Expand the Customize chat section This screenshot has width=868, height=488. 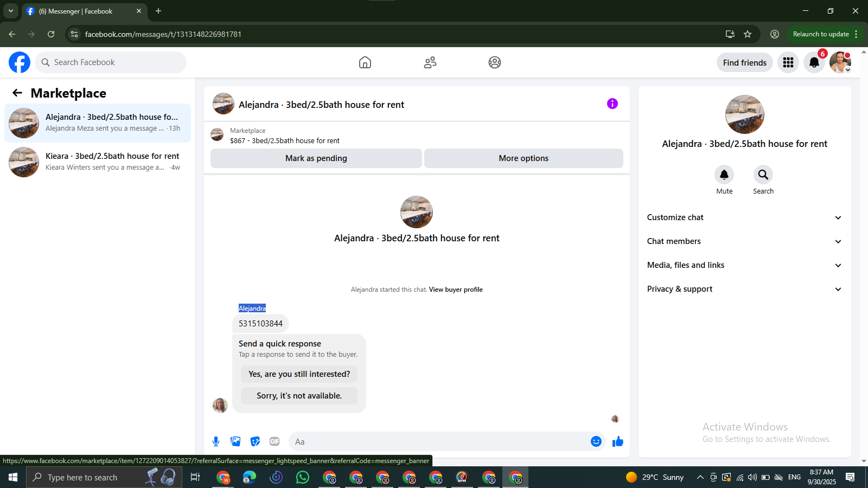(x=744, y=217)
